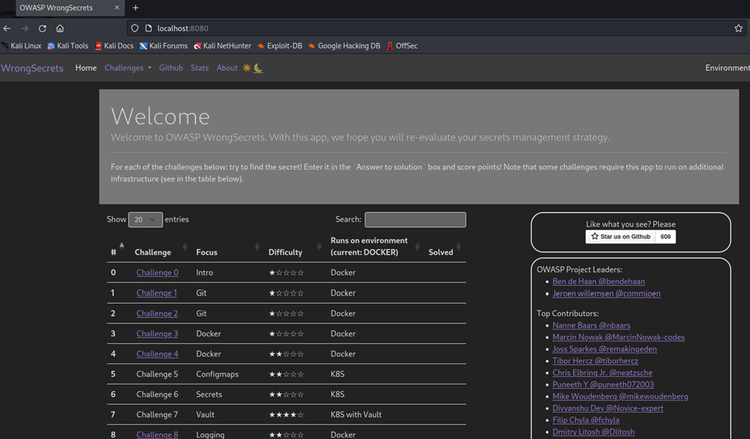750x439 pixels.
Task: Open Jeroen Willemsen @commjoen profile
Action: [607, 294]
